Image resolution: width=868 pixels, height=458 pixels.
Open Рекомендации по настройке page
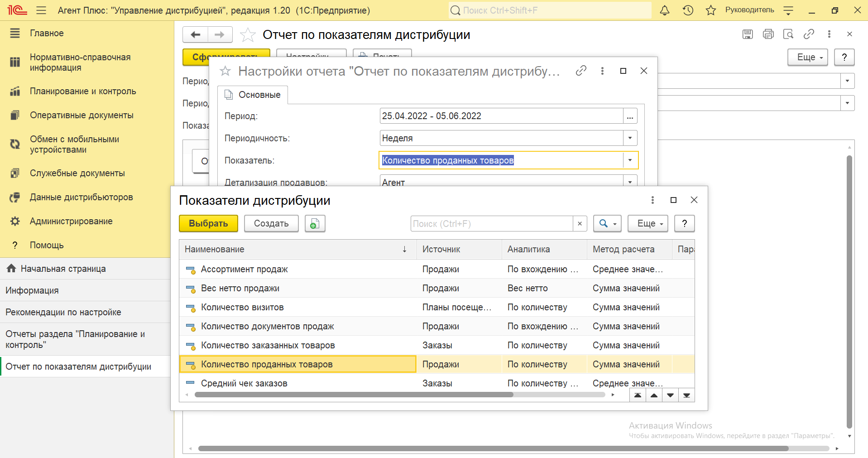[x=85, y=312]
